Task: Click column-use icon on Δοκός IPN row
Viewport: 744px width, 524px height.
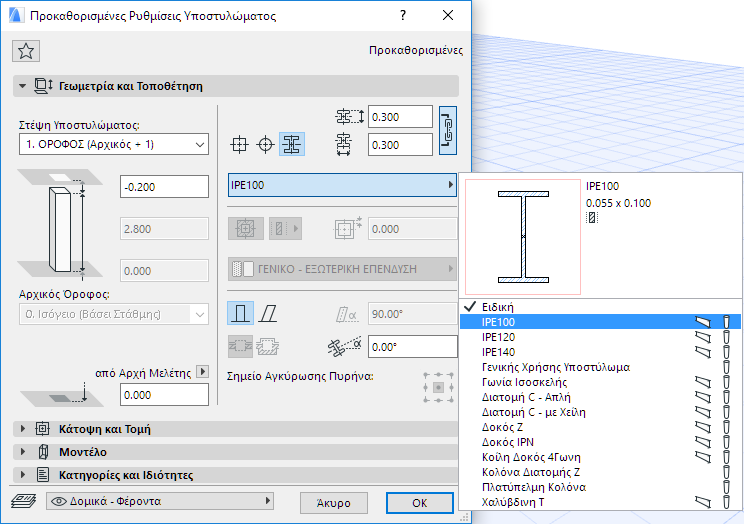Action: pyautogui.click(x=726, y=442)
